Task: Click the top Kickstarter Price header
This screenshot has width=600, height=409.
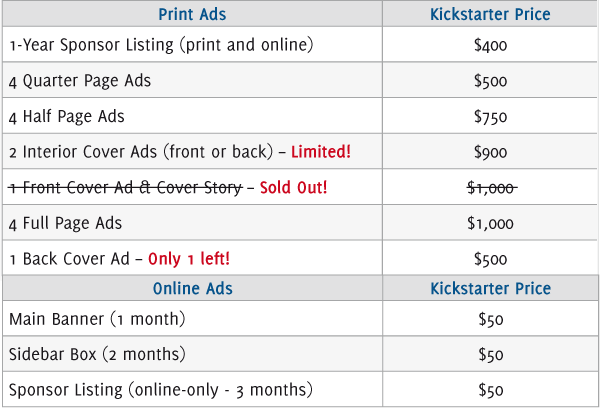Action: pyautogui.click(x=490, y=14)
